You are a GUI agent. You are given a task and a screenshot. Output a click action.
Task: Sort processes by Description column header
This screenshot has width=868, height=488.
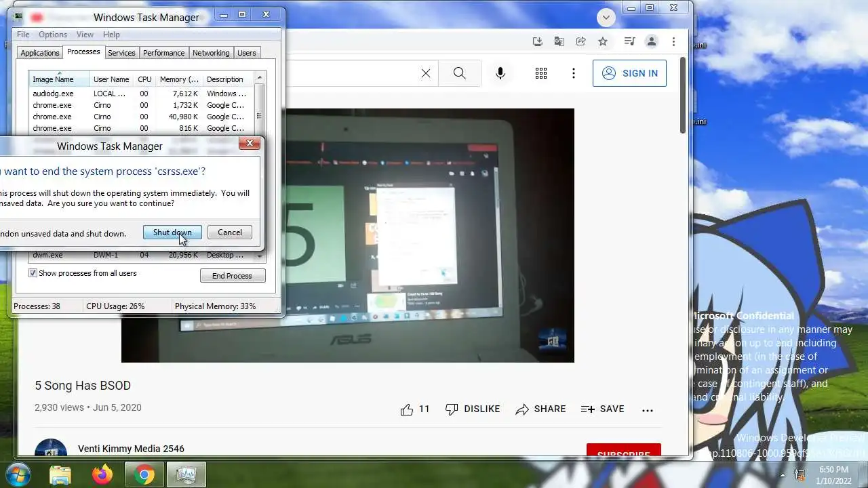228,79
